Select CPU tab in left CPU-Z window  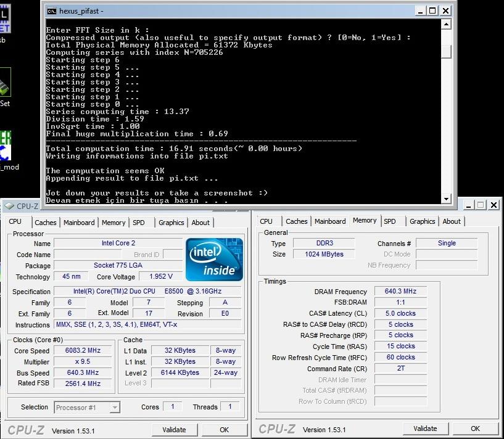[15, 222]
